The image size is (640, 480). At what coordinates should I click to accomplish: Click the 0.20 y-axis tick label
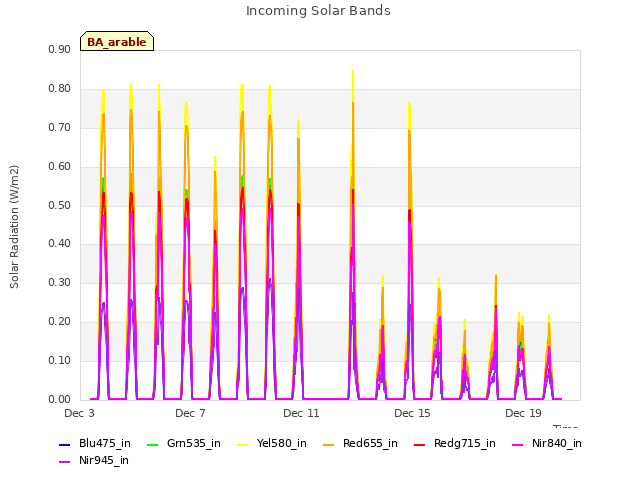pyautogui.click(x=60, y=321)
